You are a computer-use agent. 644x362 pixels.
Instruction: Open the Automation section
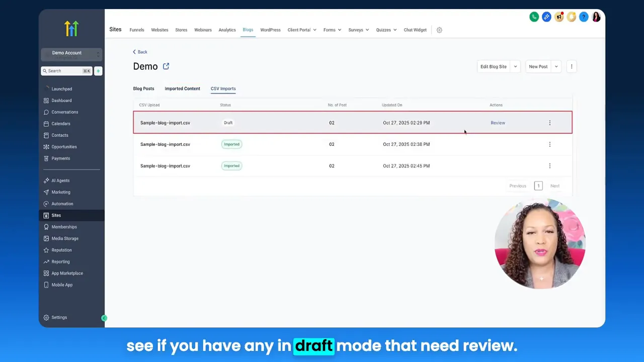[62, 204]
